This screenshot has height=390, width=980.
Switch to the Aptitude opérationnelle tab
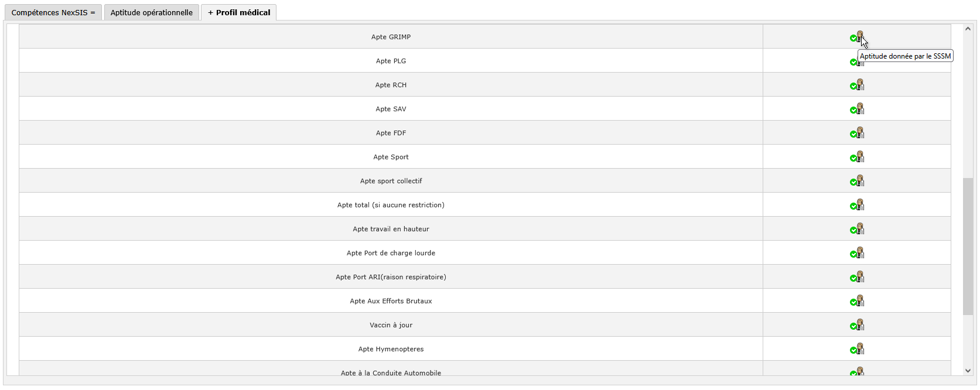click(152, 12)
